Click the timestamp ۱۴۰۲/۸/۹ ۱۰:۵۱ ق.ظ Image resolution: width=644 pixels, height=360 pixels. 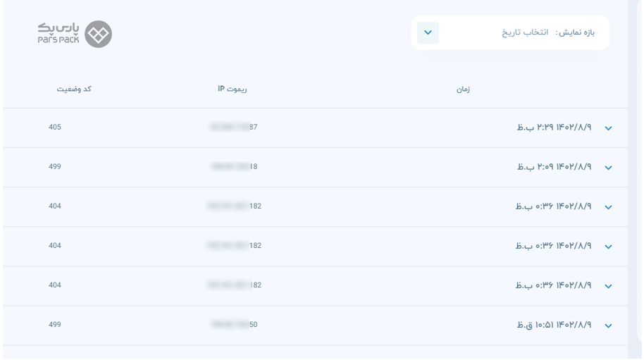point(554,325)
